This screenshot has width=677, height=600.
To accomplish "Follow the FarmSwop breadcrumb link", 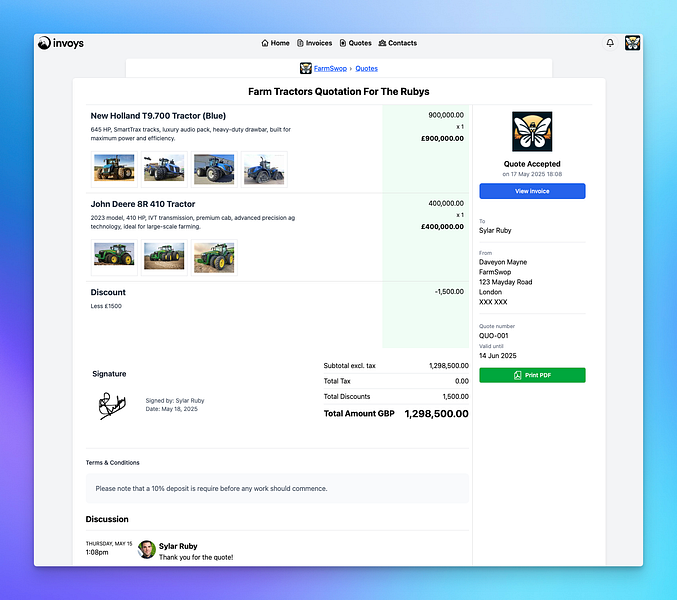I will (330, 68).
